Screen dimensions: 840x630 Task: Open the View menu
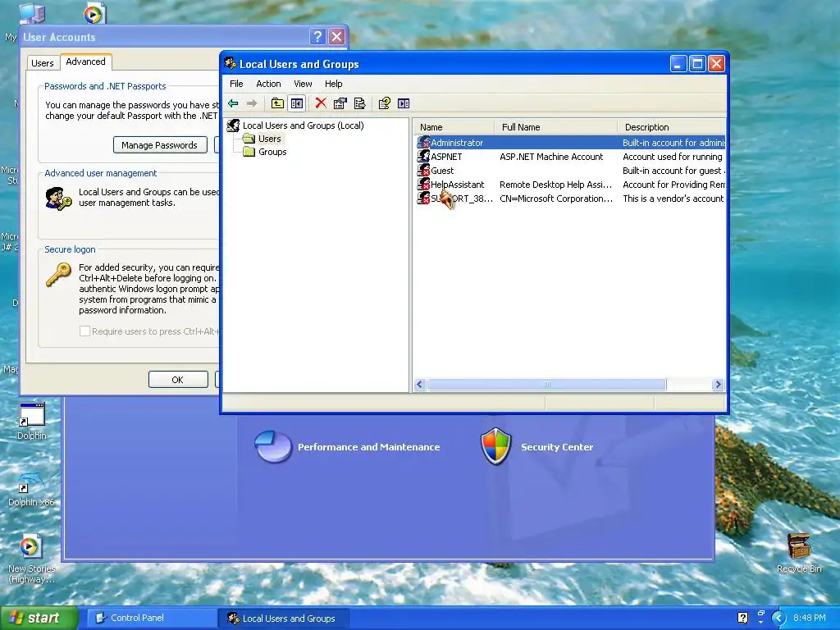coord(303,84)
